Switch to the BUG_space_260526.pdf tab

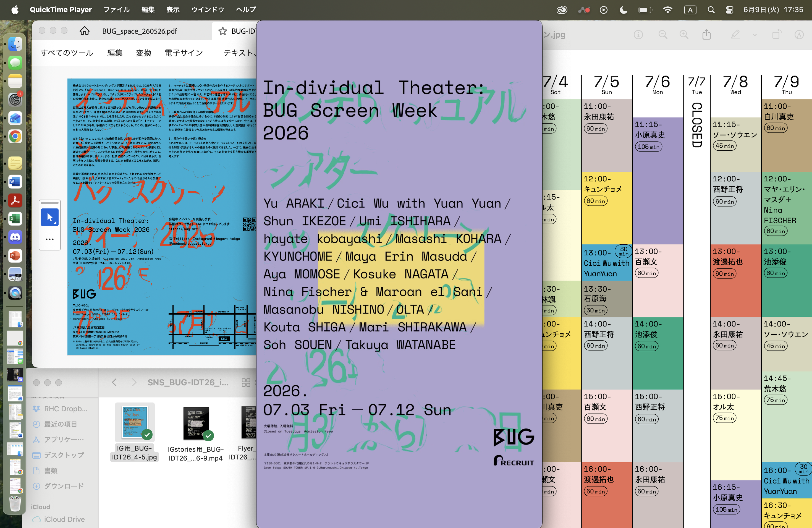(140, 31)
